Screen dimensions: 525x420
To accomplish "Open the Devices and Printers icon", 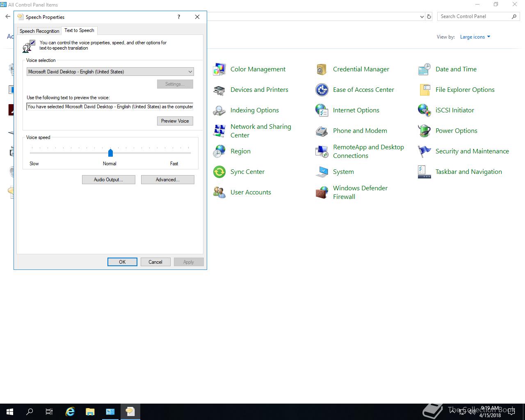I will click(219, 90).
